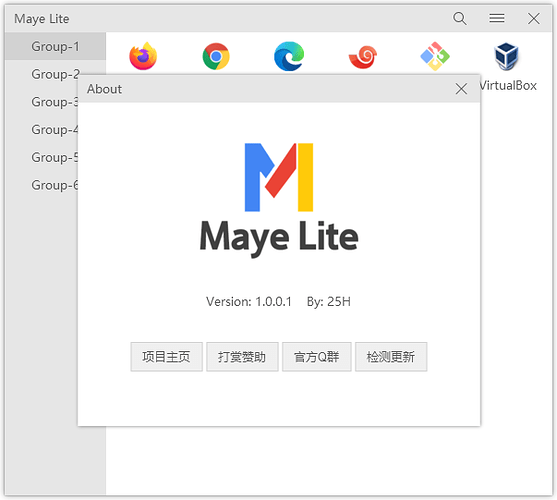
Task: Click the 打赏赞助 button
Action: click(x=242, y=357)
